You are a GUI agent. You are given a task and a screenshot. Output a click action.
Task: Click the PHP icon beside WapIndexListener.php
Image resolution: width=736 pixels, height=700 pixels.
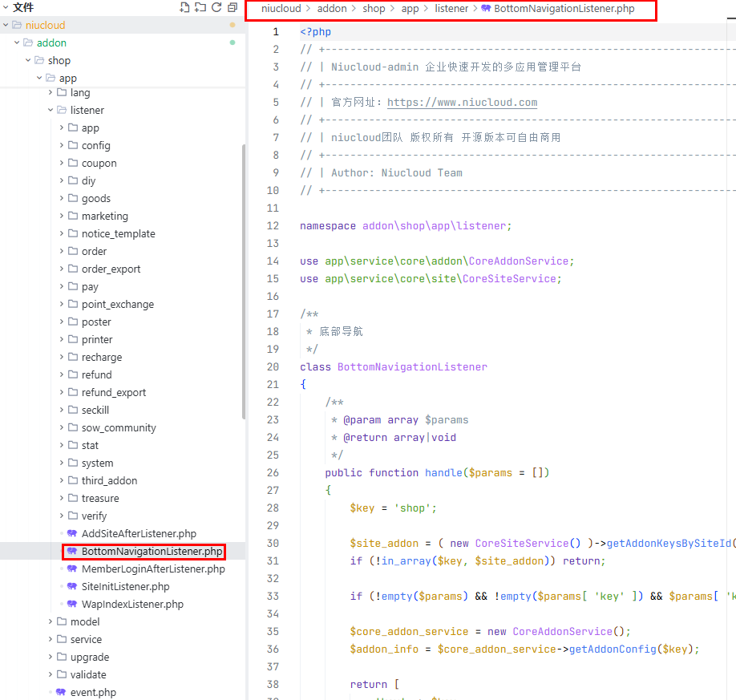(72, 604)
